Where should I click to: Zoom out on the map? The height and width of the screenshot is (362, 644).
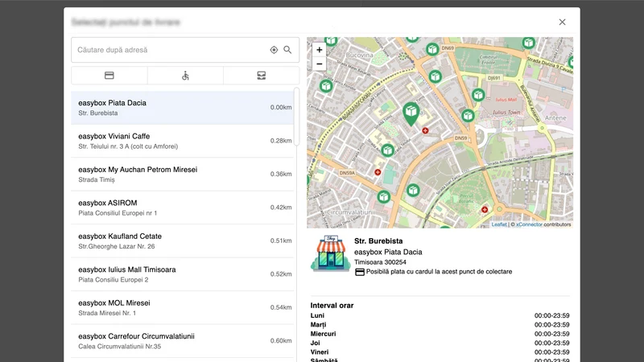(x=319, y=64)
